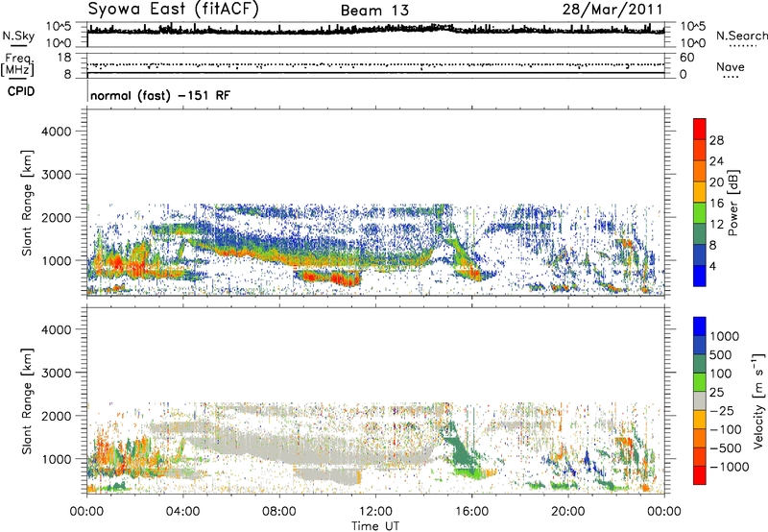Click the "CPID" label

pos(21,91)
